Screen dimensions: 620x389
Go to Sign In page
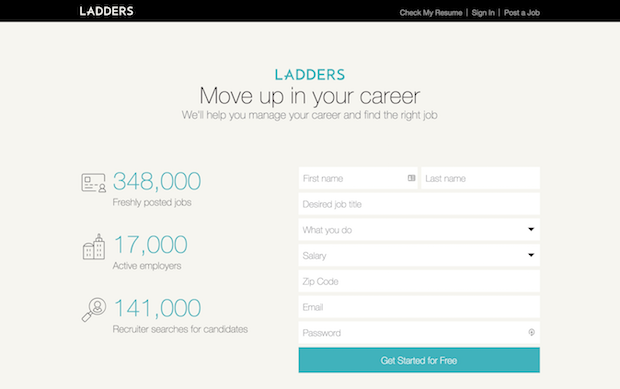point(483,13)
